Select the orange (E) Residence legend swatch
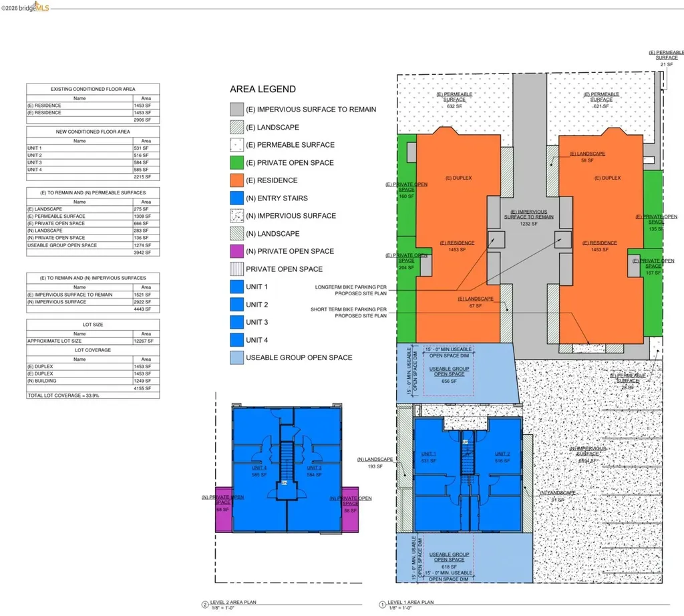Screen dimensions: 684x616 (236, 180)
